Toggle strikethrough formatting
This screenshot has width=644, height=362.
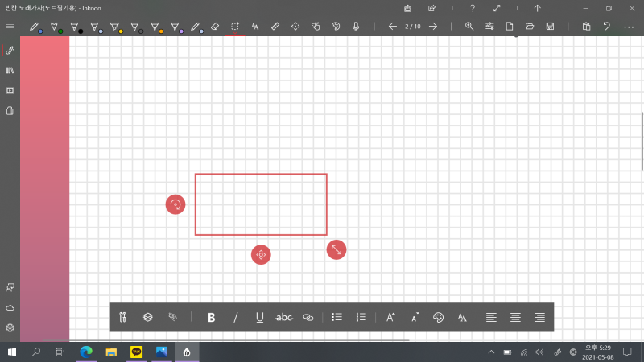[284, 317]
